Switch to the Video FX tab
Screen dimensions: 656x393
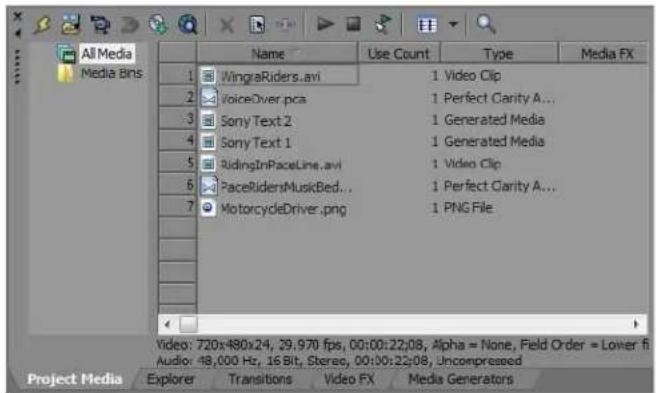tap(349, 379)
